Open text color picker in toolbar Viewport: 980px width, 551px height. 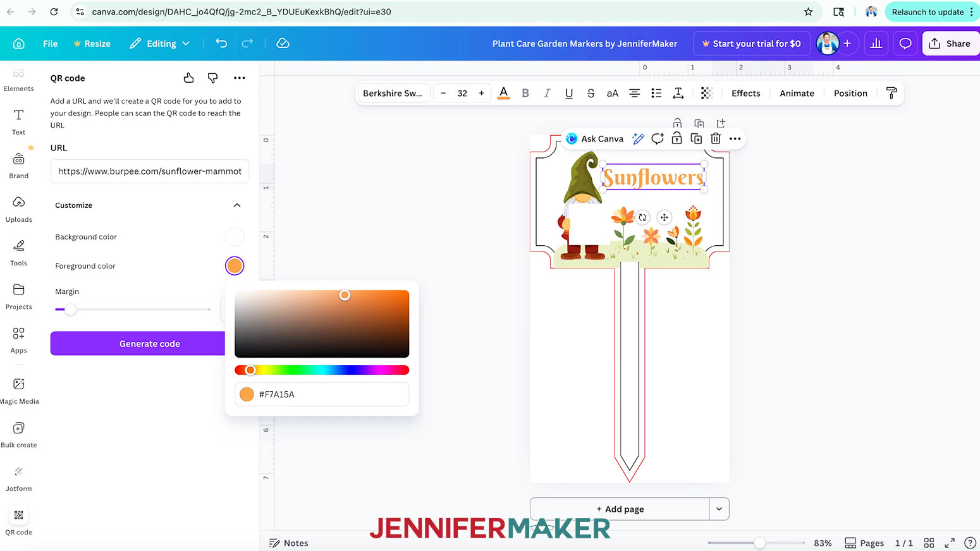point(503,93)
